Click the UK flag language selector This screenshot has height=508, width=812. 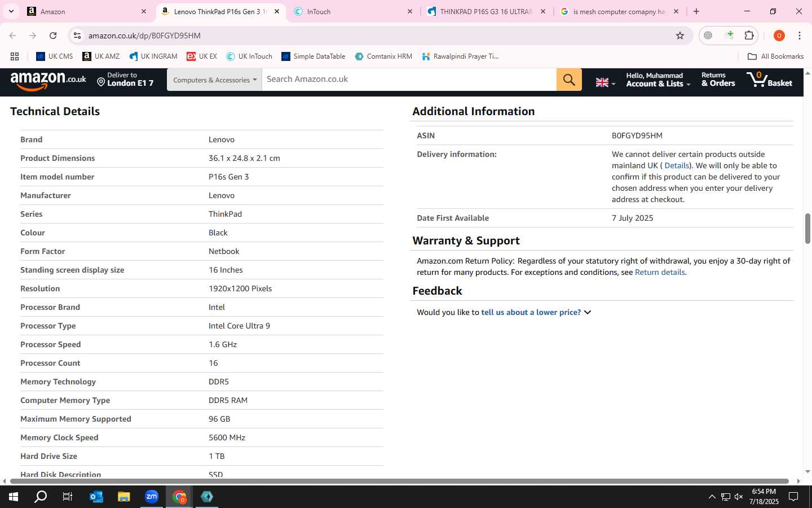(x=605, y=82)
